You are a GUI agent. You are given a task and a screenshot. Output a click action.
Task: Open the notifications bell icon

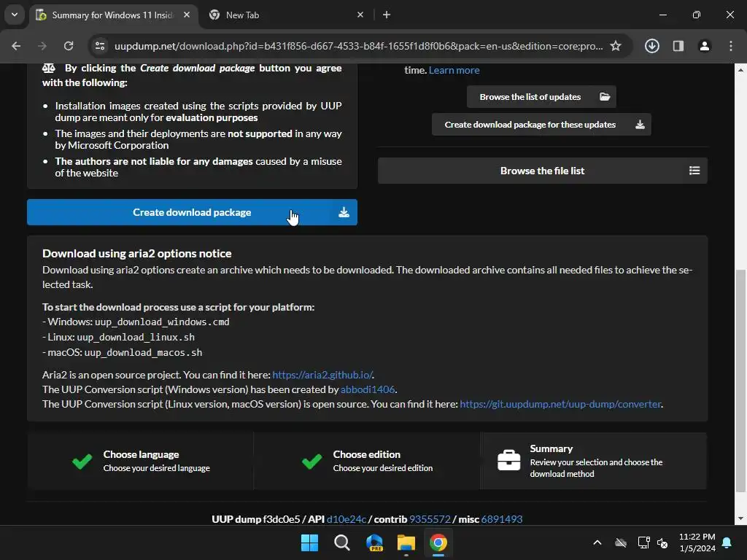727,542
